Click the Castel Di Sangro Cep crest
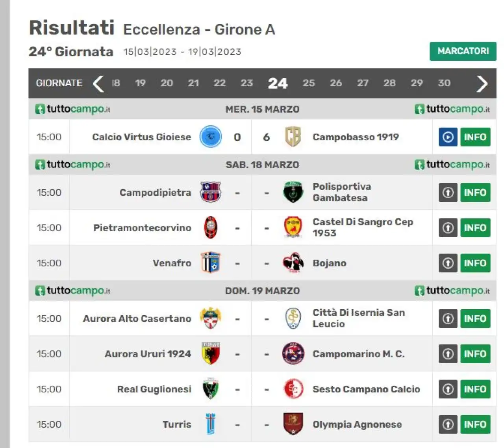 [x=293, y=227]
